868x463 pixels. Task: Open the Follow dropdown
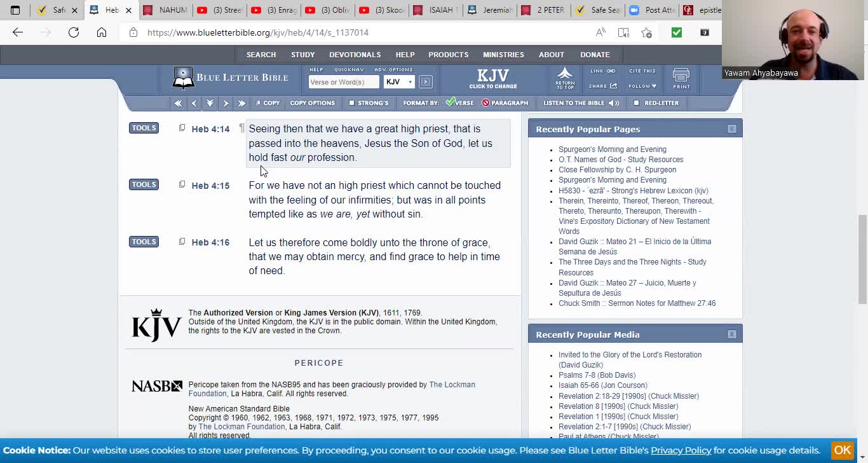tap(642, 86)
